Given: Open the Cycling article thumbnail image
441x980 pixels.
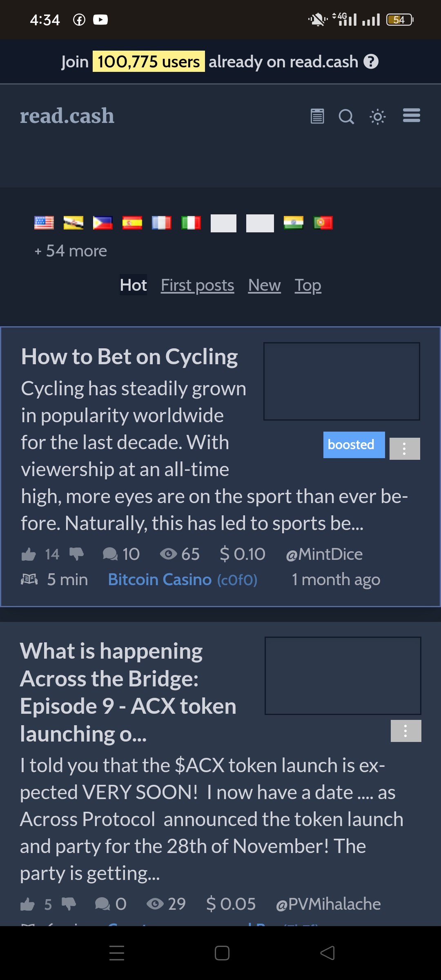Looking at the screenshot, I should coord(342,381).
